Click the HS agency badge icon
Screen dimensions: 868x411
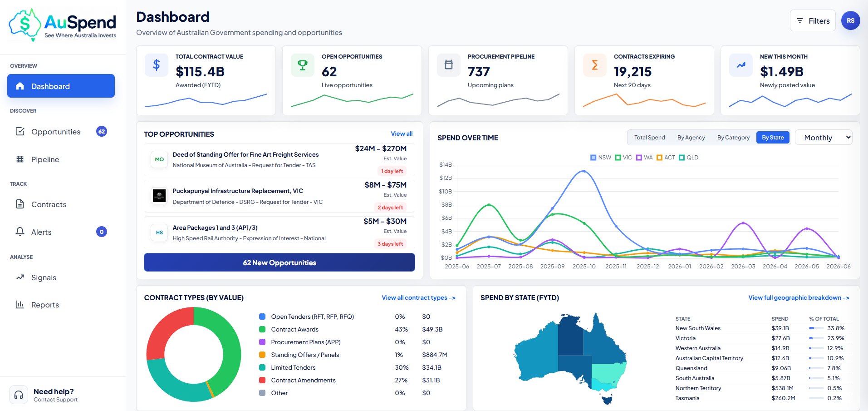pos(159,232)
